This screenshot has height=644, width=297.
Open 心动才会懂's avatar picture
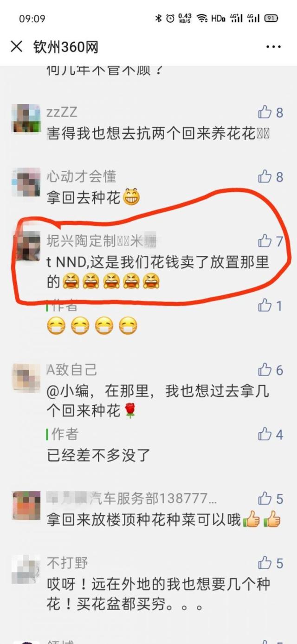[26, 182]
